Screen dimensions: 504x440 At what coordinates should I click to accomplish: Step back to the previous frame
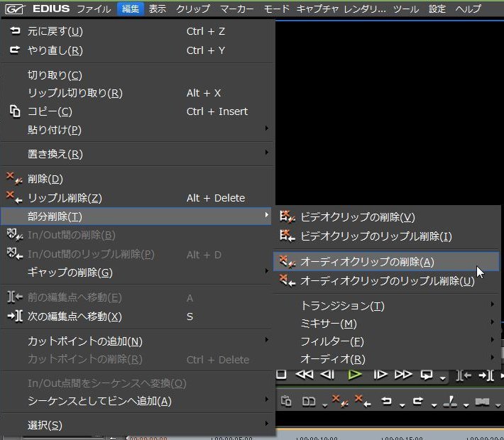327,375
